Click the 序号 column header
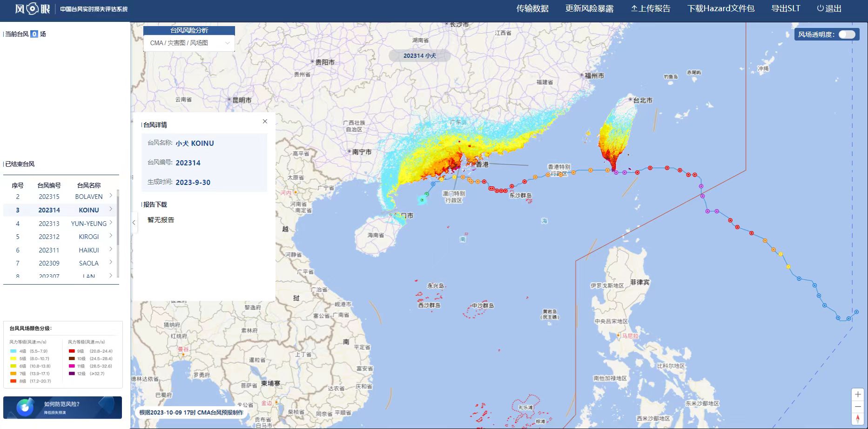This screenshot has width=868, height=429. pos(18,185)
